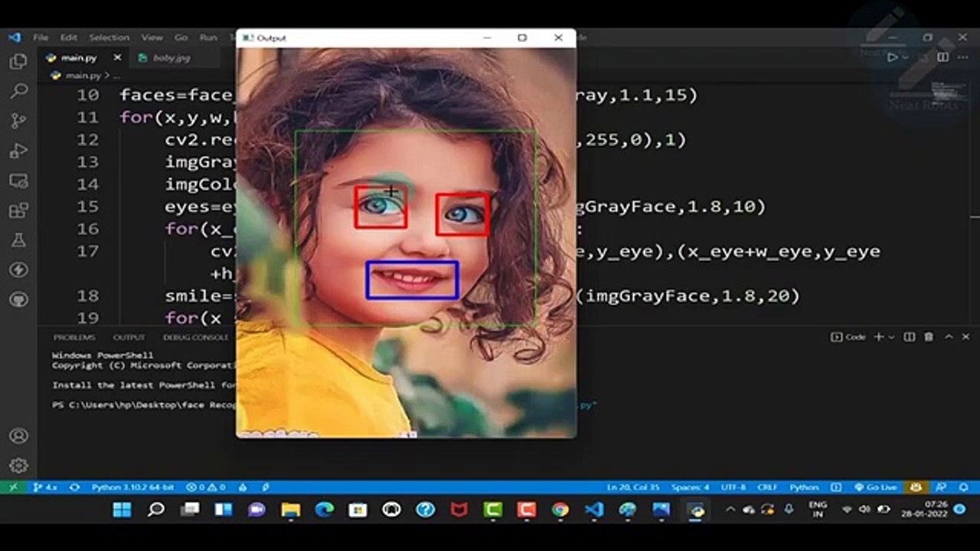Image resolution: width=980 pixels, height=551 pixels.
Task: Open Windows taskbar search
Action: point(156,510)
